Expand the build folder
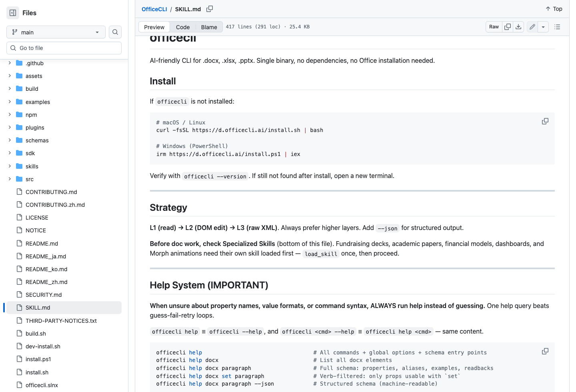576x392 pixels. tap(10, 89)
